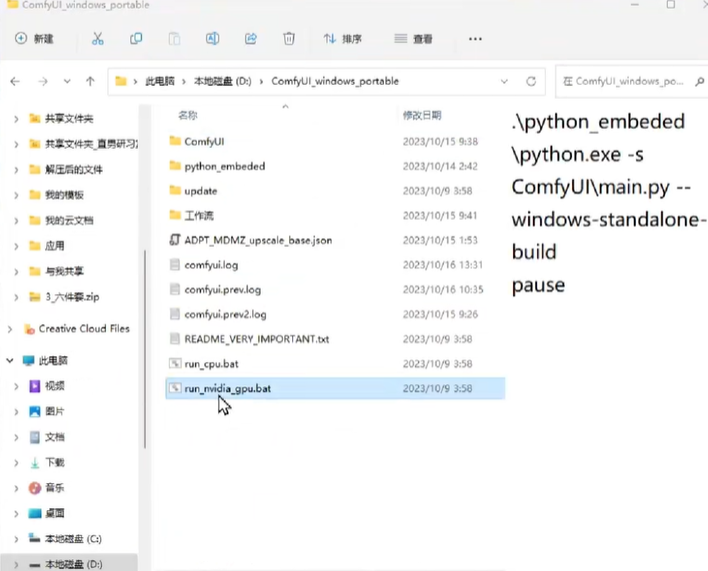708x571 pixels.
Task: Click the Copy icon in toolbar
Action: tap(136, 39)
